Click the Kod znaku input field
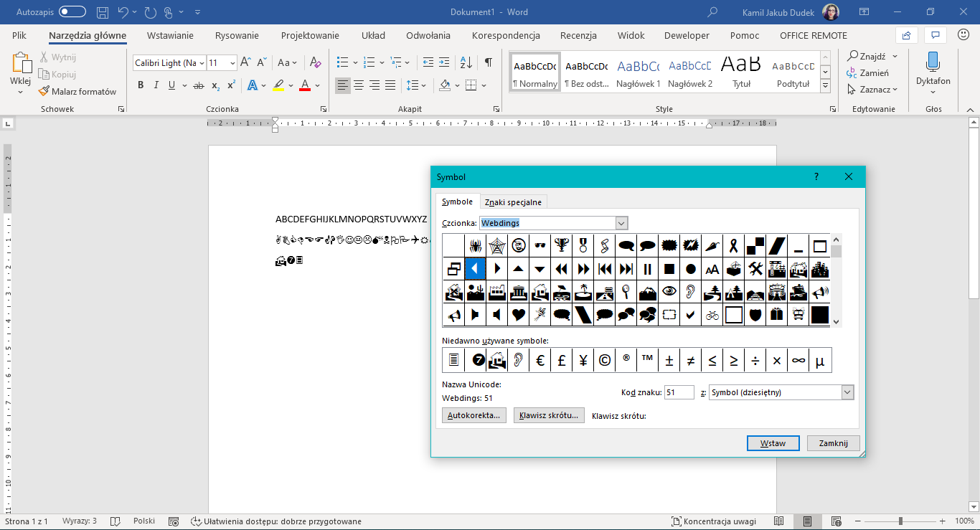This screenshot has height=530, width=980. click(x=679, y=392)
